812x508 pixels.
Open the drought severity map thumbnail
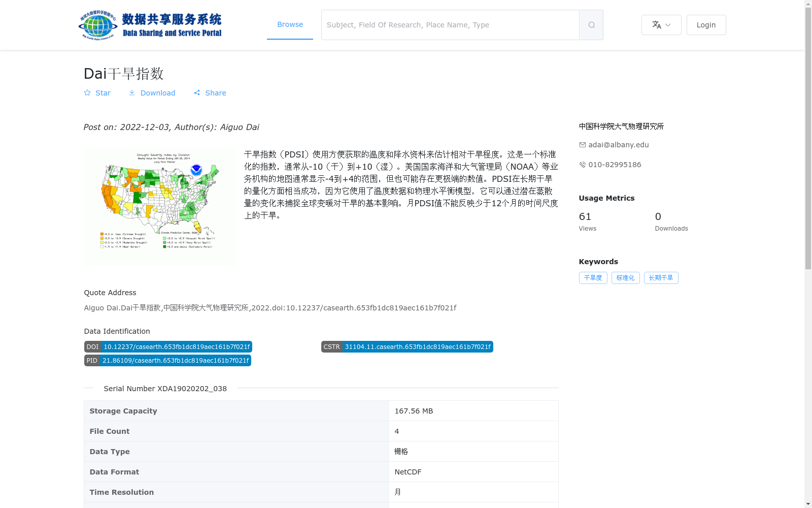pyautogui.click(x=159, y=207)
